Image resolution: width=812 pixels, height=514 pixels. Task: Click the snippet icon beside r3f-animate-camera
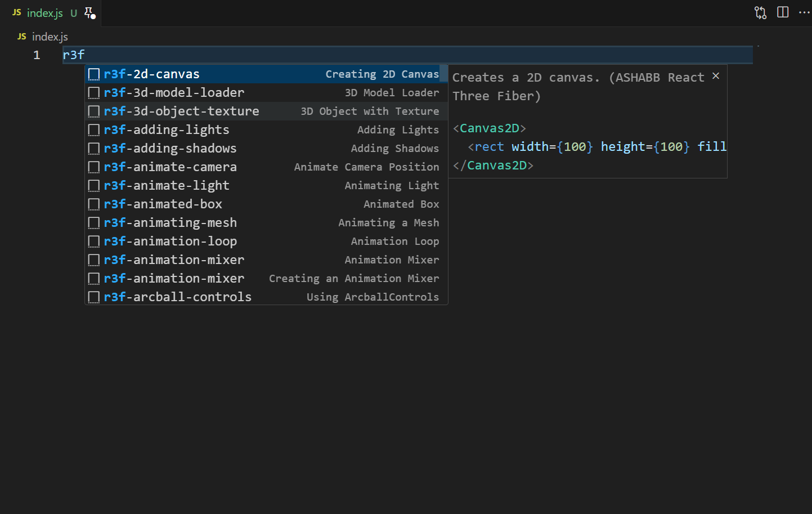click(x=94, y=167)
